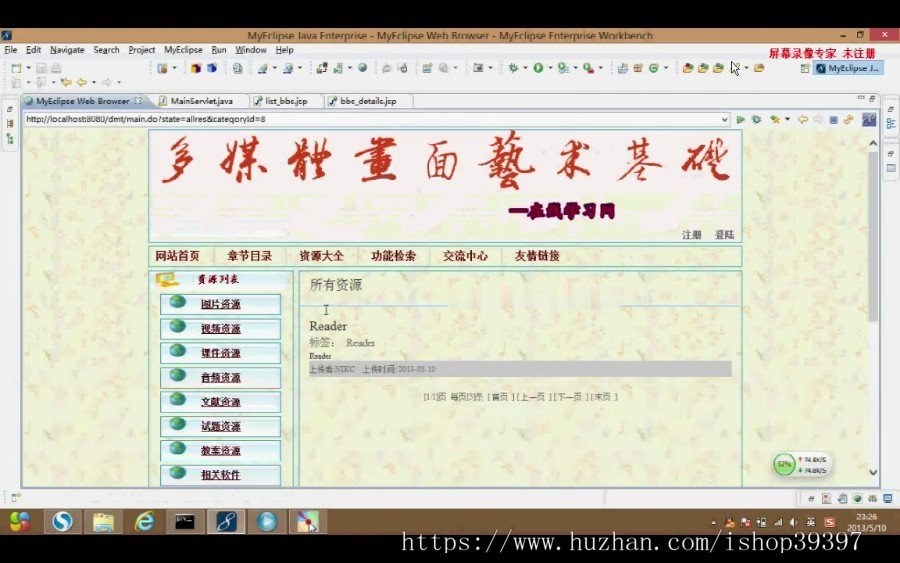
Task: Click the orange-purple cube icon in toolbar
Action: click(196, 68)
